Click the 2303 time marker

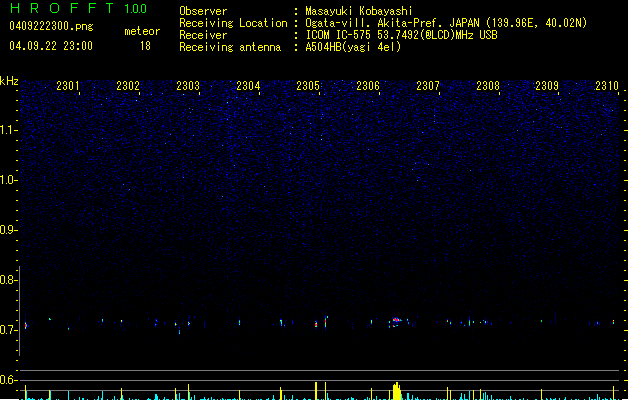(x=188, y=86)
